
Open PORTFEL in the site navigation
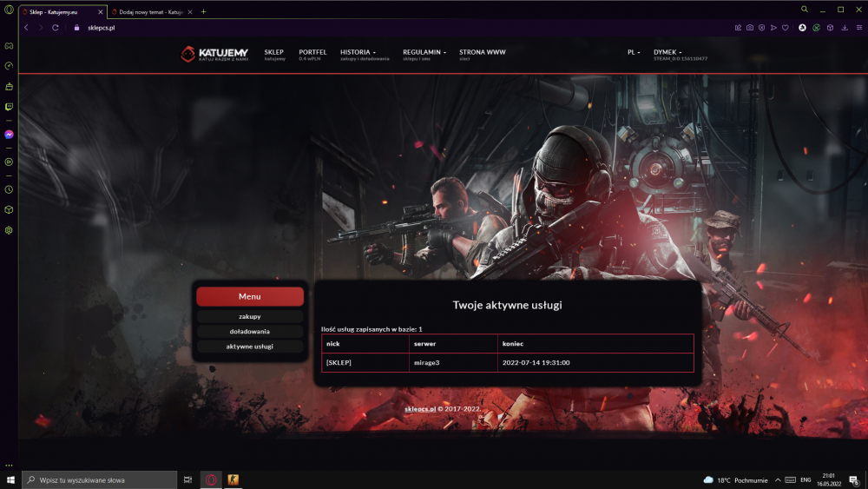pyautogui.click(x=312, y=54)
